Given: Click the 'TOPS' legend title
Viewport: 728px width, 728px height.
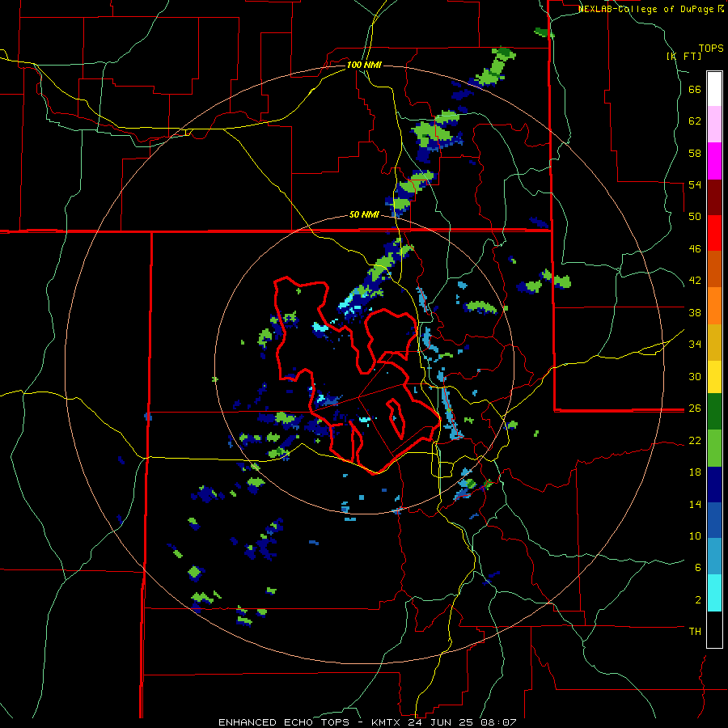Looking at the screenshot, I should 711,49.
